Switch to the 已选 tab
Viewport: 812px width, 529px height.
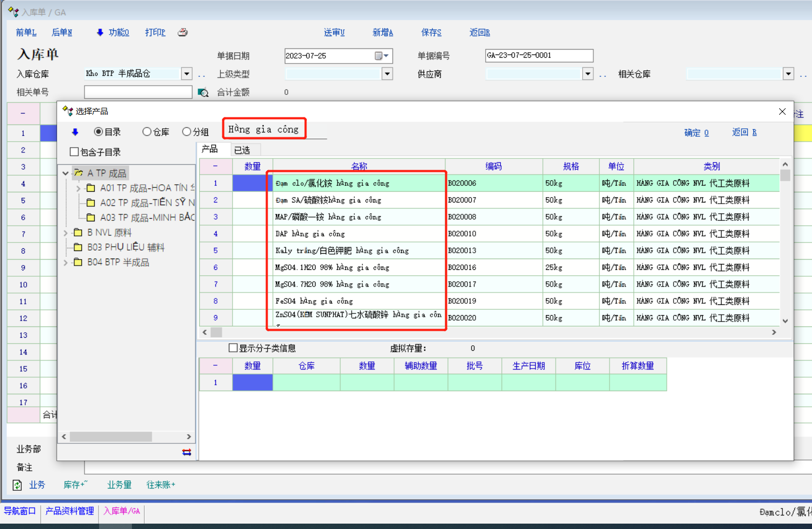point(242,150)
